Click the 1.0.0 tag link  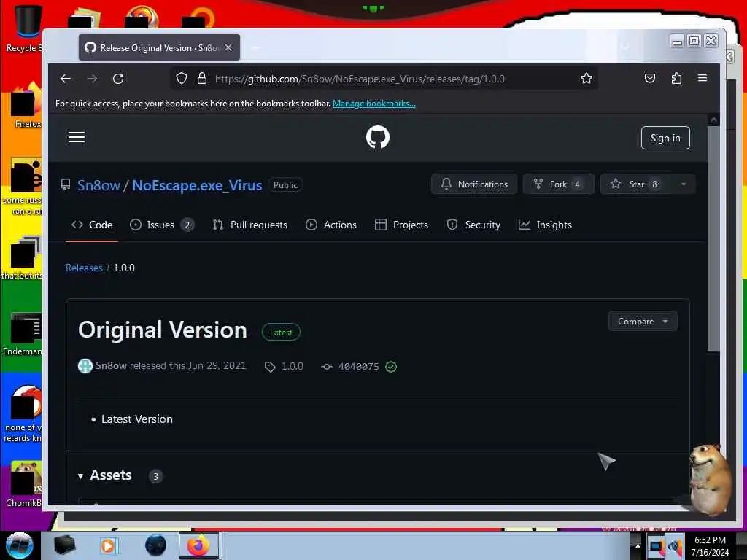284,366
